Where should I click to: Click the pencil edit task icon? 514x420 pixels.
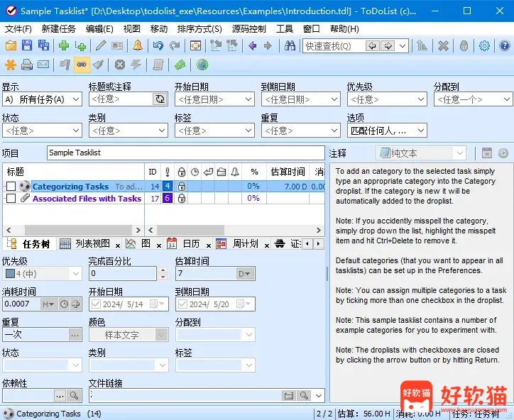[x=101, y=45]
